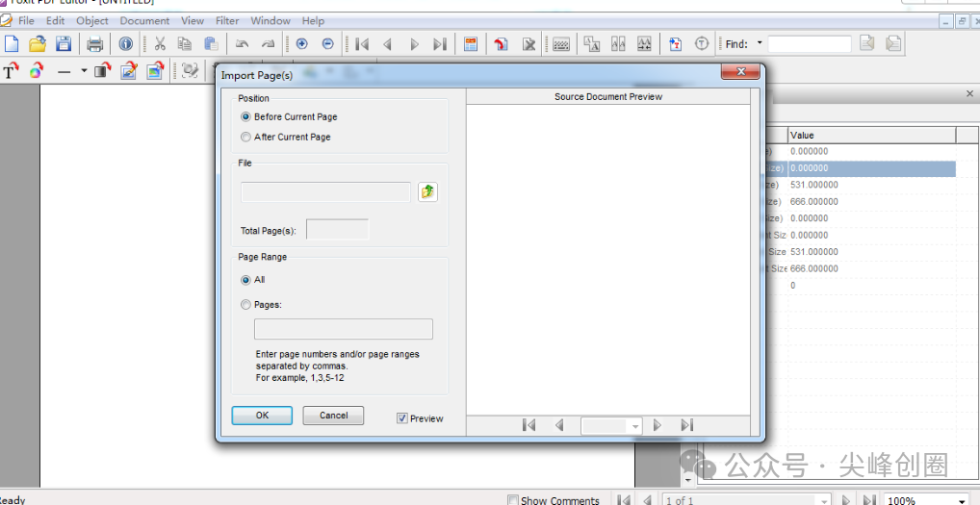Click the add shading rectangle icon

[x=102, y=70]
